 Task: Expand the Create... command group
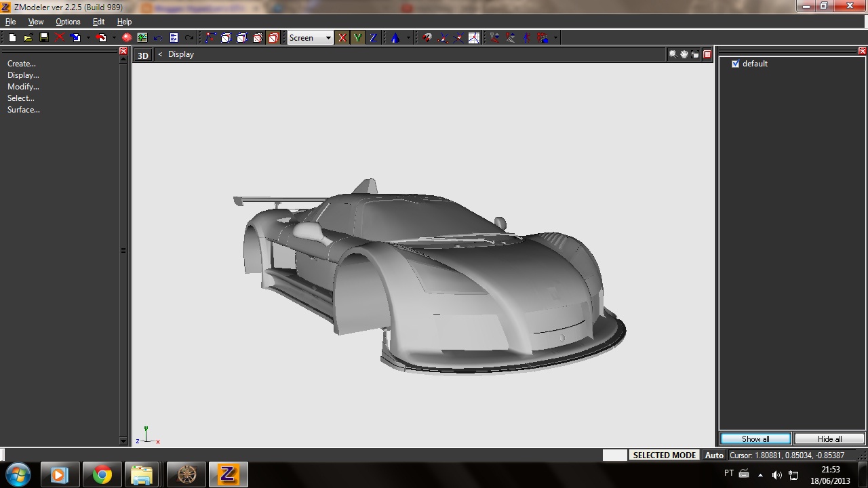pos(22,64)
